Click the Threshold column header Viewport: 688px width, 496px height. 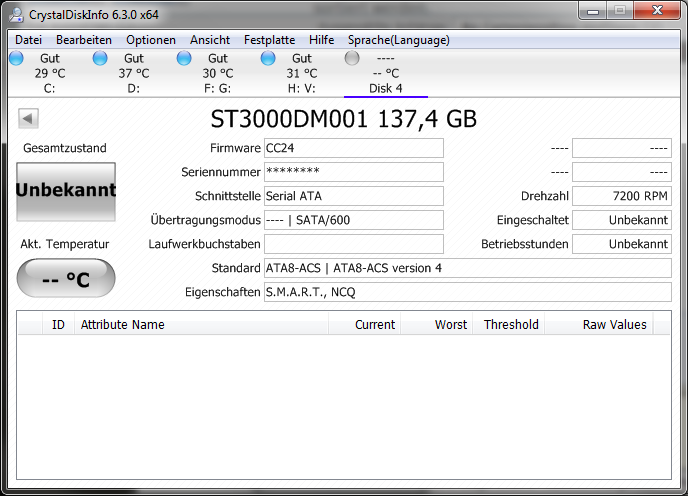[x=509, y=324]
